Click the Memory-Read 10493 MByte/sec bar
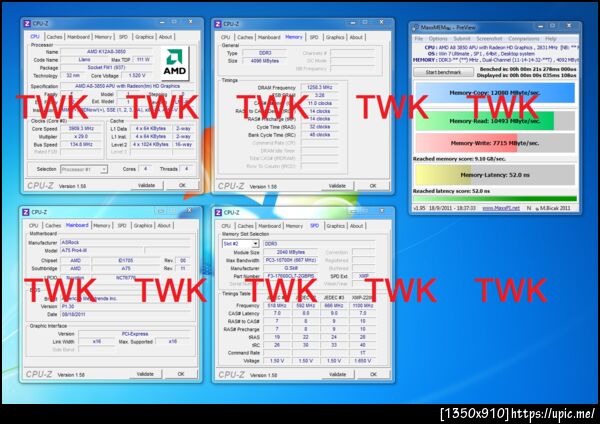This screenshot has height=424, width=600. click(495, 121)
